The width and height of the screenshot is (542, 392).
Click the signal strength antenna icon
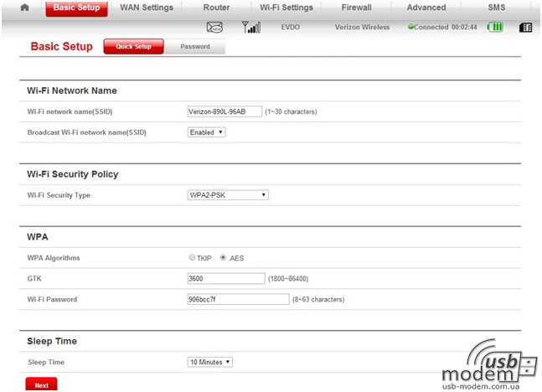click(251, 28)
